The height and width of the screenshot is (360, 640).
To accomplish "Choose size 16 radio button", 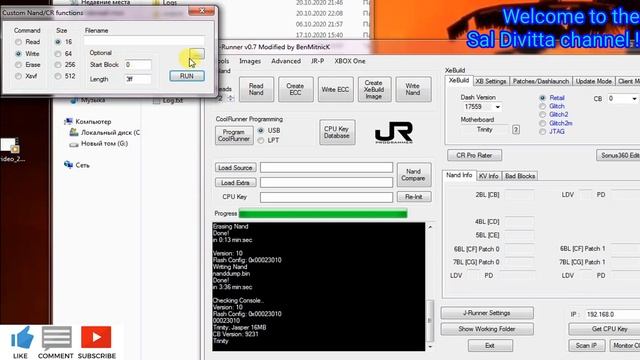I will click(58, 42).
